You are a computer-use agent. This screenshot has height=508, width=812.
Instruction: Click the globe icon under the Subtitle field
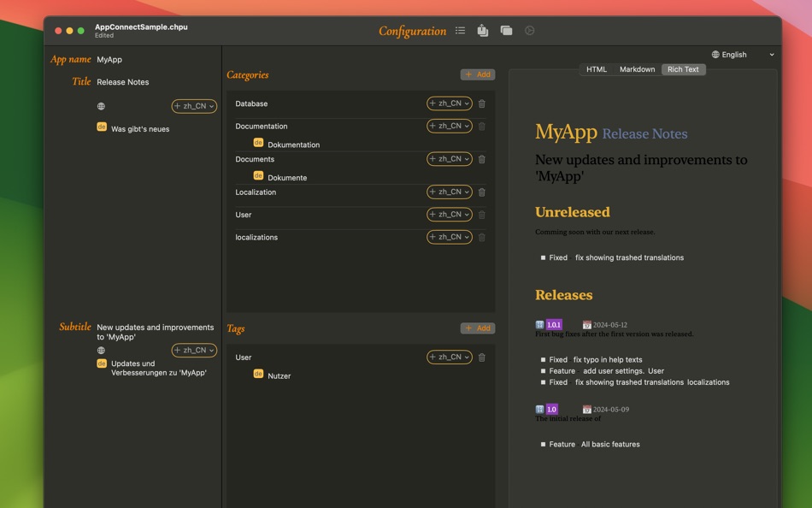point(101,350)
